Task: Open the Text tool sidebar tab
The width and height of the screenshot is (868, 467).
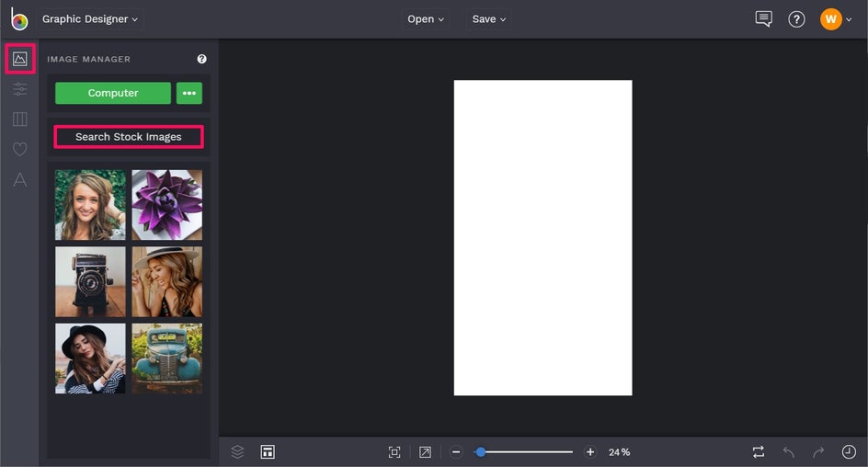Action: (x=20, y=179)
